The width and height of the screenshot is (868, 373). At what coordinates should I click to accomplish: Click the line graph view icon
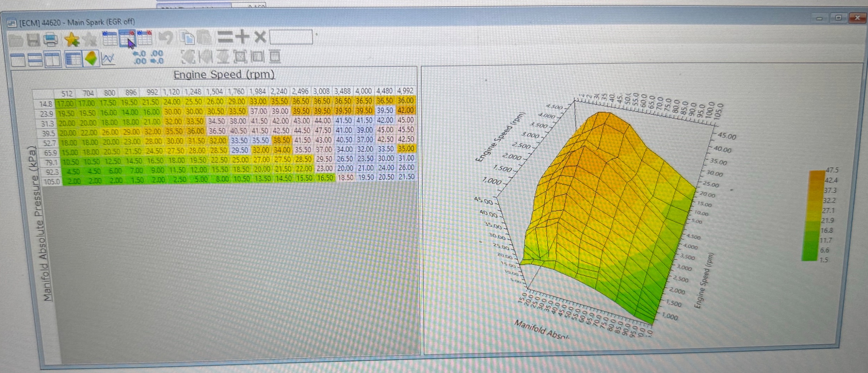(108, 58)
